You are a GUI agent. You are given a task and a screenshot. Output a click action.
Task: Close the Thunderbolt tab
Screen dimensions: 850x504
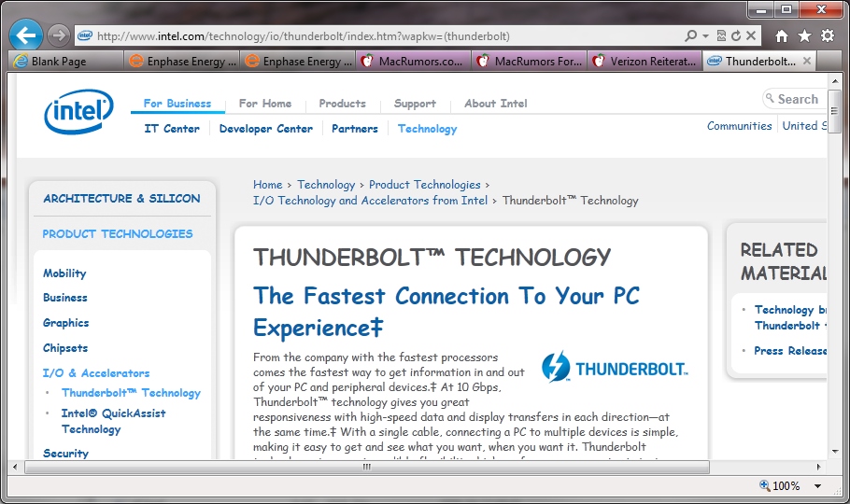click(x=807, y=61)
